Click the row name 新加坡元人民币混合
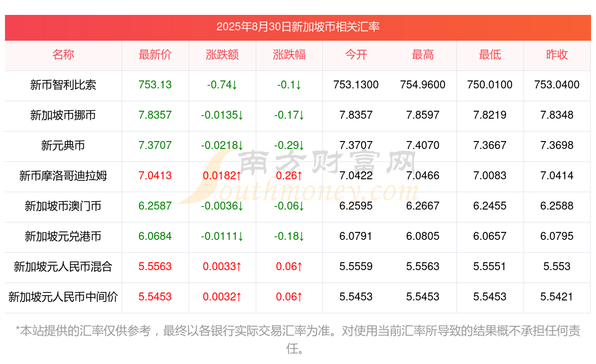Image resolution: width=596 pixels, height=364 pixels. [x=63, y=267]
